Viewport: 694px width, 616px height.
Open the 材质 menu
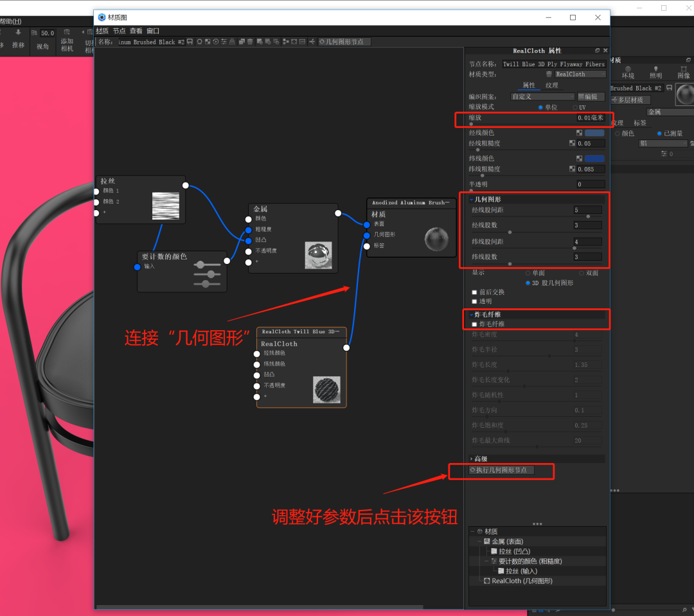point(102,31)
